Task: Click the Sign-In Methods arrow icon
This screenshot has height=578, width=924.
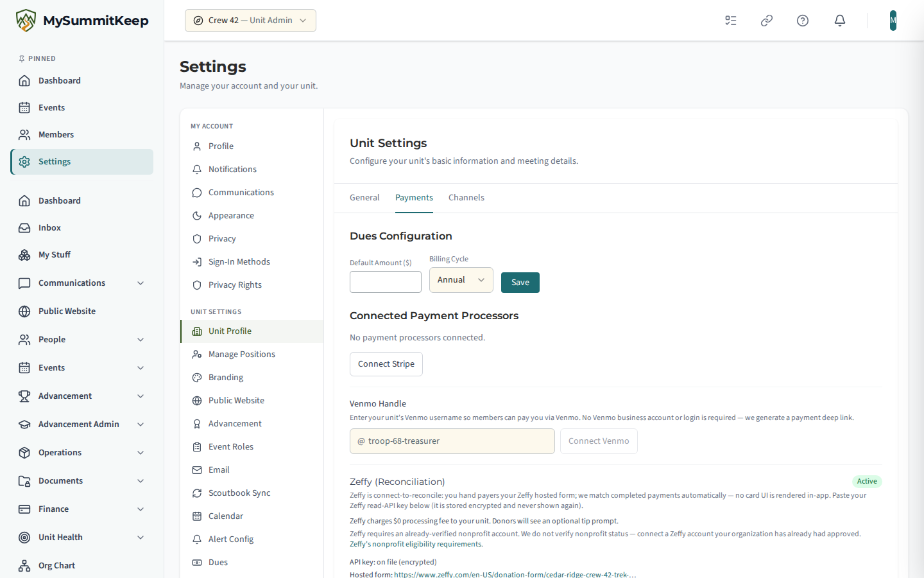Action: click(197, 262)
